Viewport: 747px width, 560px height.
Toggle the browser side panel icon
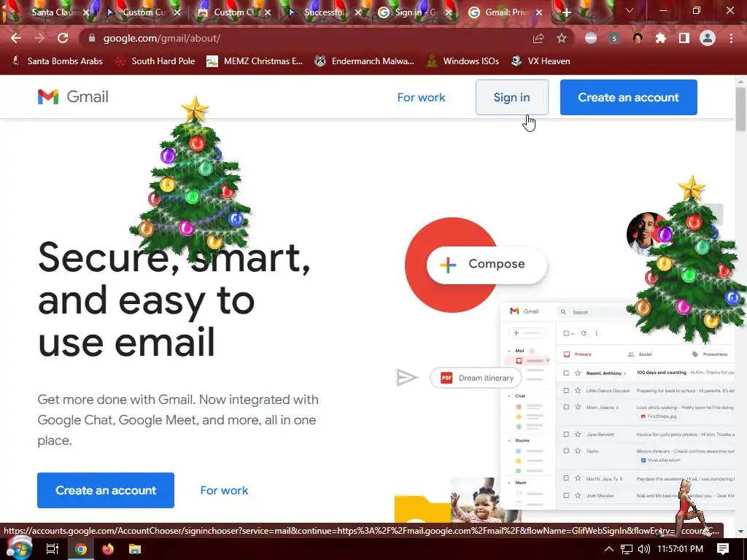pos(684,38)
